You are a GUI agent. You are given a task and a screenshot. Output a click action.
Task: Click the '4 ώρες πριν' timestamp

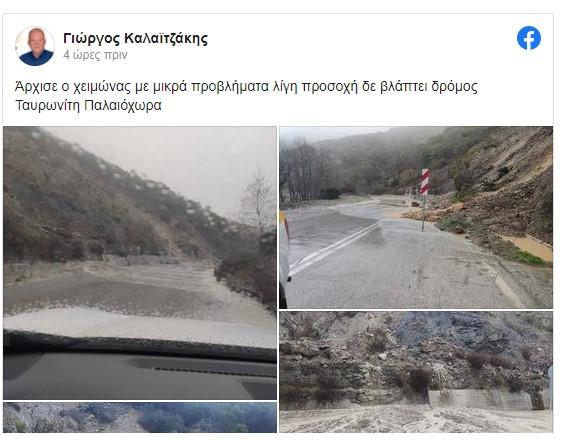(95, 55)
